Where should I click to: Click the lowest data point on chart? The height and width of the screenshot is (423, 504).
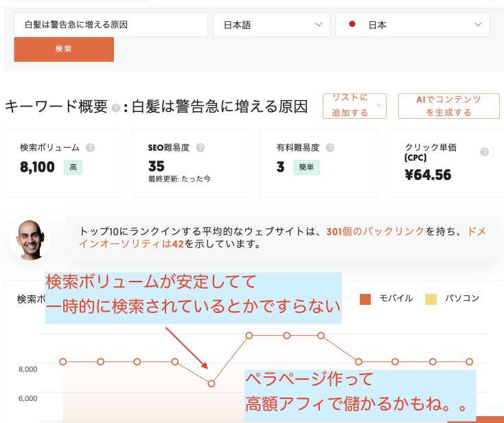pyautogui.click(x=211, y=383)
